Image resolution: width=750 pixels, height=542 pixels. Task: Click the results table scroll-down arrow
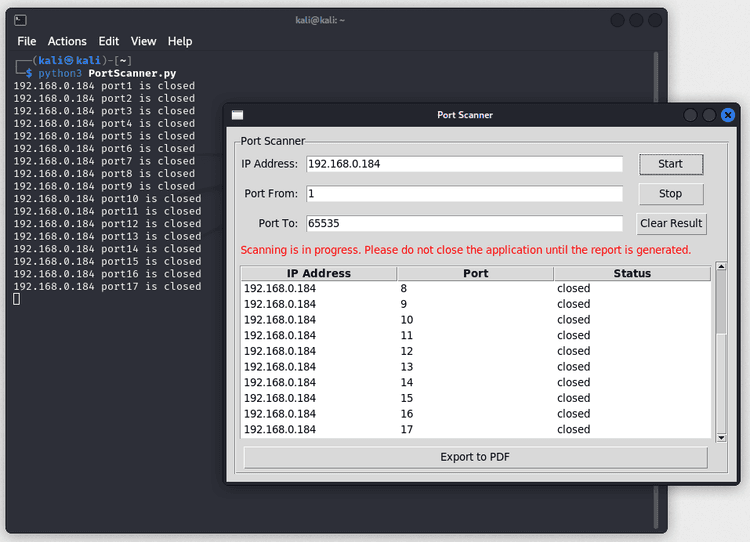(721, 437)
